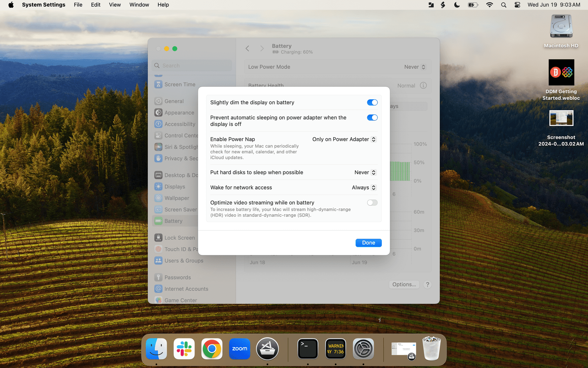Open Google Chrome in the Dock
The height and width of the screenshot is (368, 588).
click(212, 349)
